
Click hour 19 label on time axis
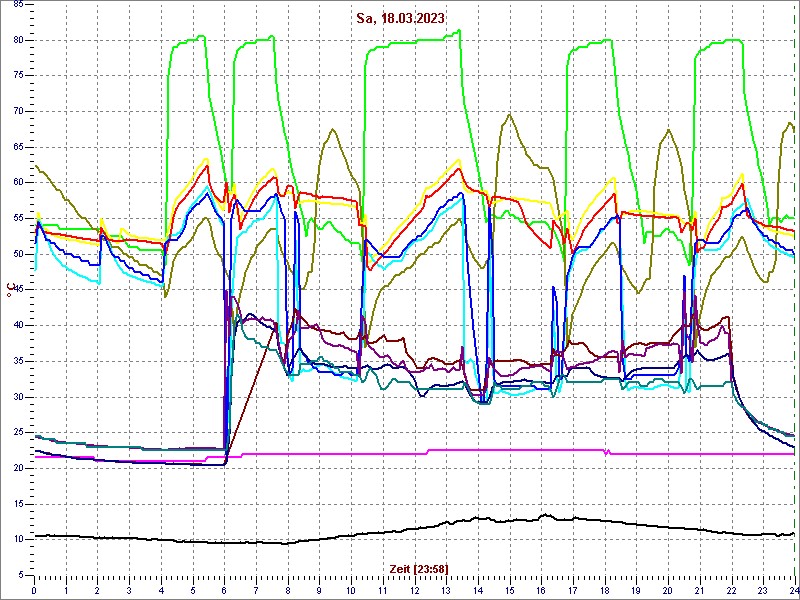636,590
